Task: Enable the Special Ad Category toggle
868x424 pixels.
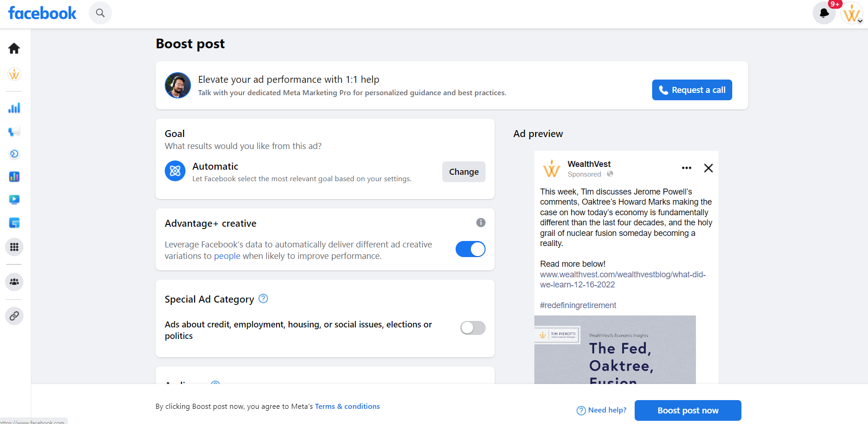Action: tap(473, 328)
